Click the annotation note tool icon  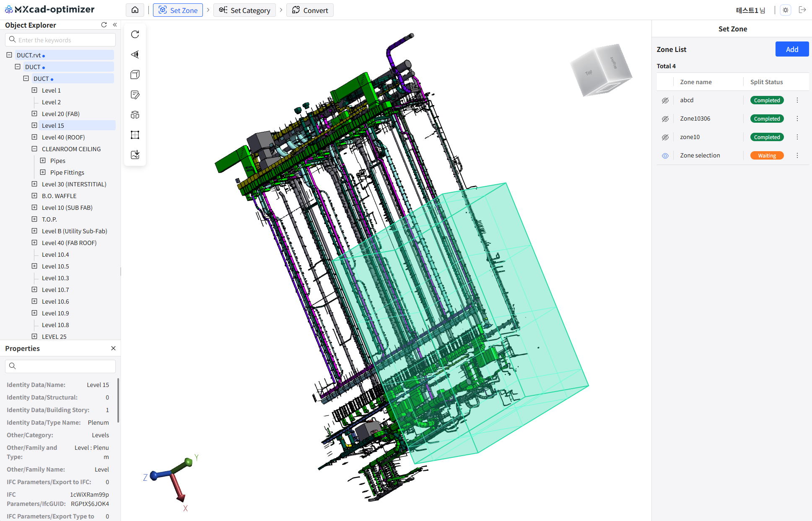[x=135, y=95]
